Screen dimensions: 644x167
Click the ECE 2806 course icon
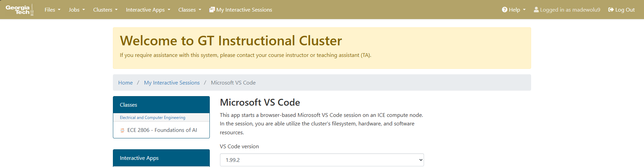pos(122,130)
